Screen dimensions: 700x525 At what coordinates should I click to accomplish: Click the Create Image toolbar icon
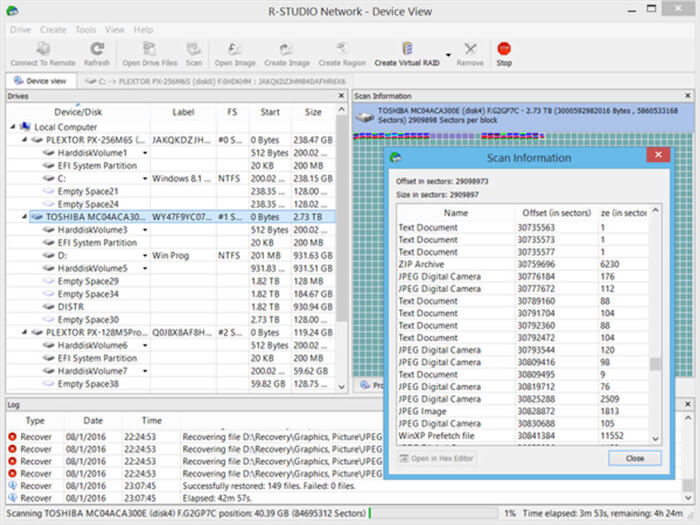pyautogui.click(x=287, y=54)
